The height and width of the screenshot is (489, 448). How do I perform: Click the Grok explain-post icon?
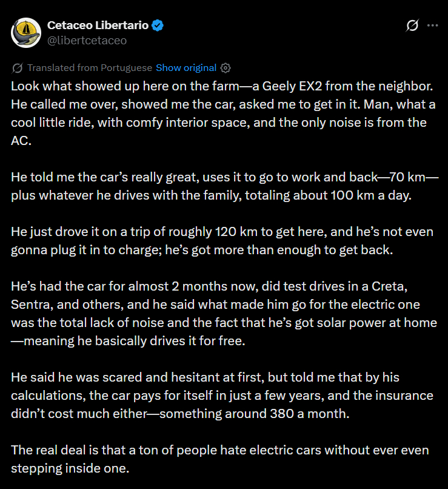[412, 25]
